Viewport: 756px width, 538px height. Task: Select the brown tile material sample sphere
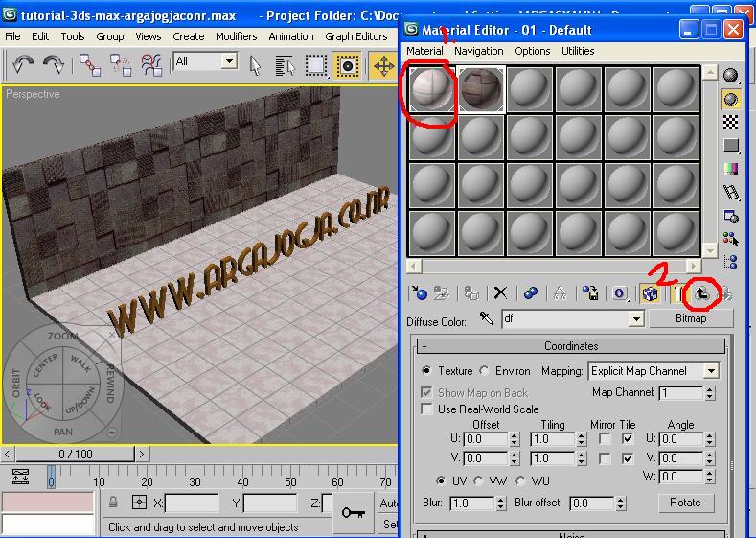(481, 89)
